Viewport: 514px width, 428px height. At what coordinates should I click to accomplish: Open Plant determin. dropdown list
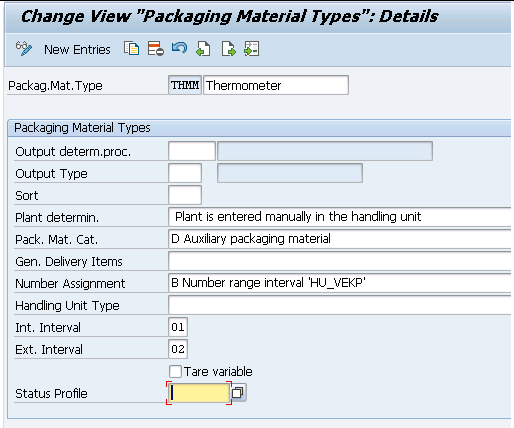(x=340, y=217)
